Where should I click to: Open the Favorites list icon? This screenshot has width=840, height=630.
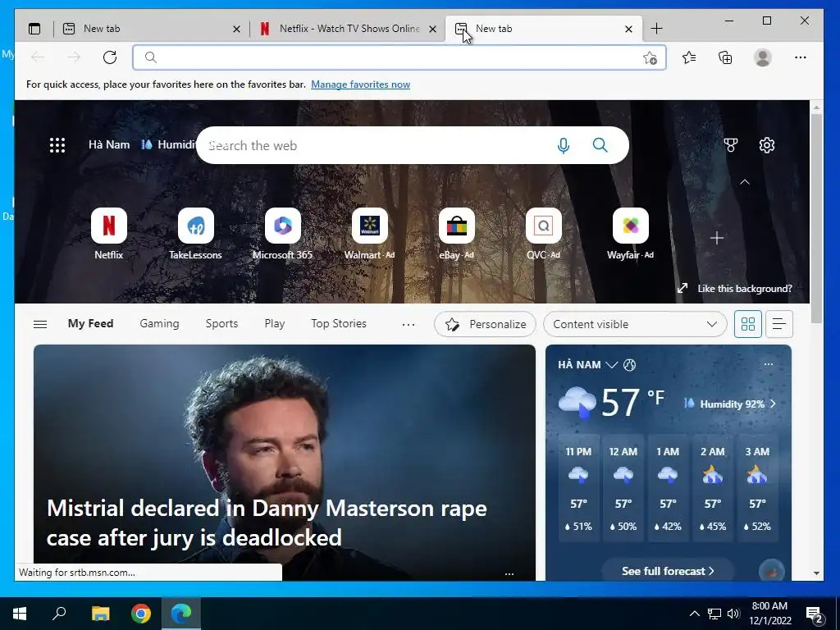pos(689,57)
